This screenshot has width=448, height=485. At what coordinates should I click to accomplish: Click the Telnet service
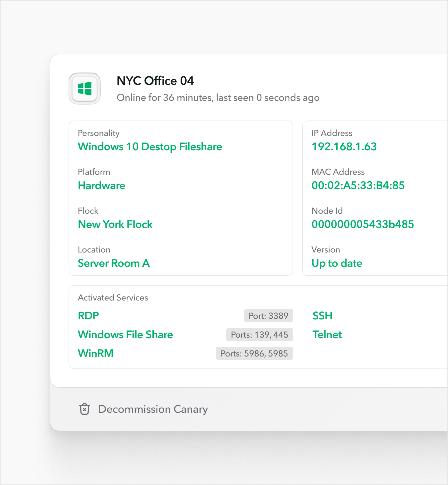(x=327, y=335)
